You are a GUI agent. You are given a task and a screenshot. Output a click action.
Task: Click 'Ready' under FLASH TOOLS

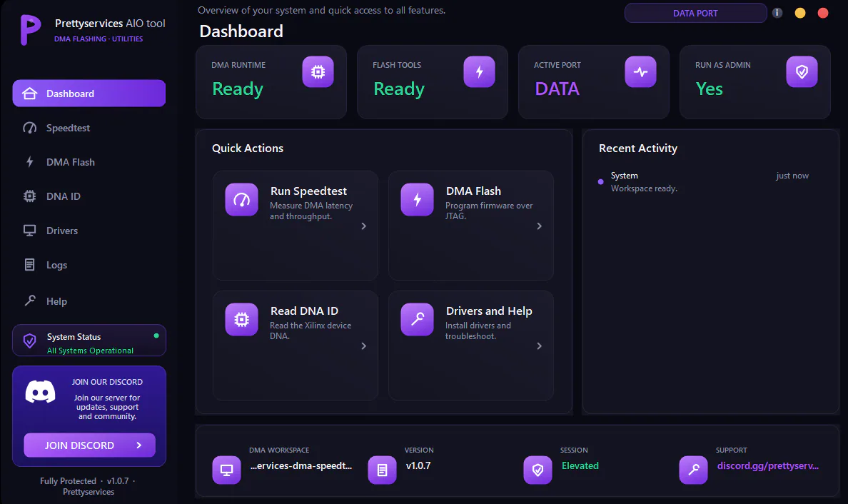(x=399, y=89)
